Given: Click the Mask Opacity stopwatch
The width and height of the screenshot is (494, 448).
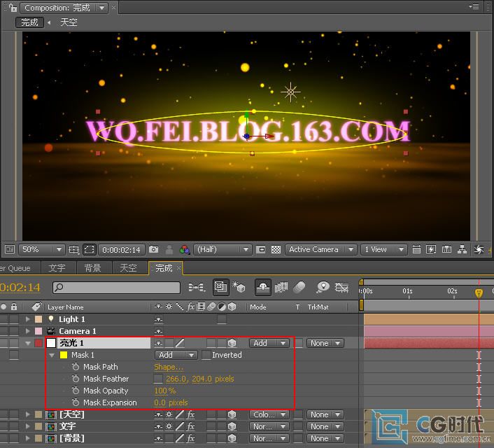Looking at the screenshot, I should point(76,391).
